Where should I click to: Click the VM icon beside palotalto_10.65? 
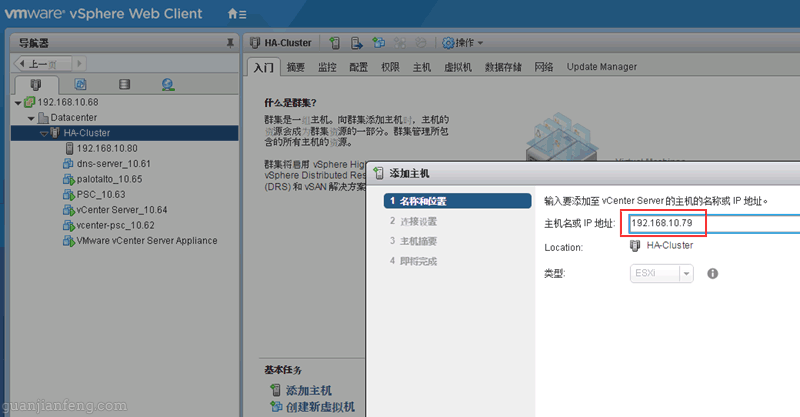click(x=68, y=179)
